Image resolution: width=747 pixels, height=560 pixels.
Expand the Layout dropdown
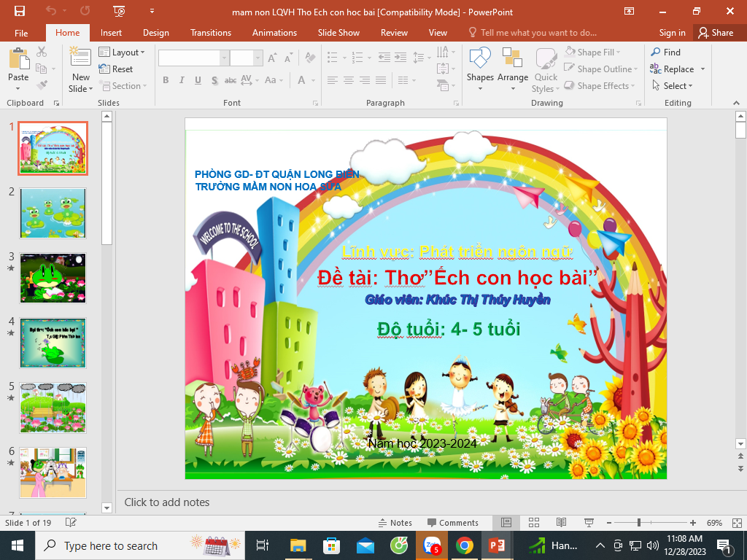pyautogui.click(x=123, y=52)
